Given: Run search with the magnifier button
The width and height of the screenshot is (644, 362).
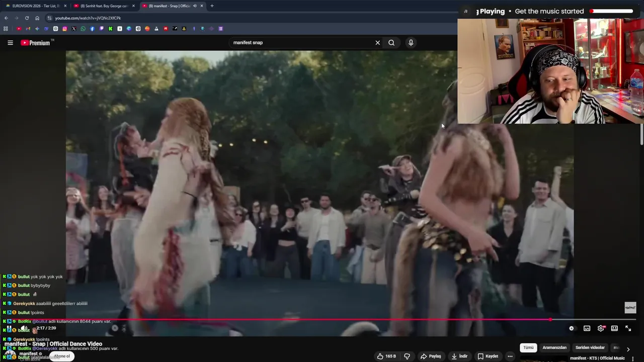Looking at the screenshot, I should [391, 43].
